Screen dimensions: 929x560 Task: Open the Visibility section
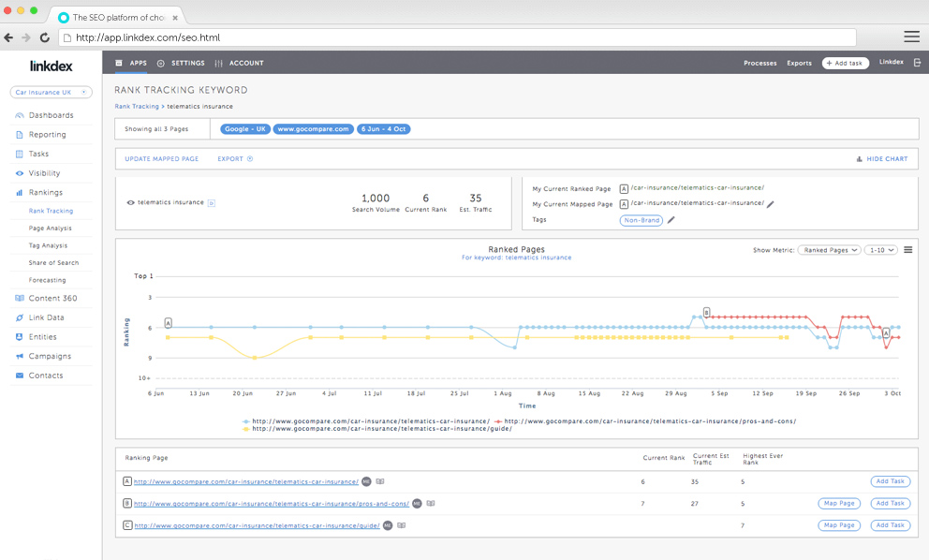(x=44, y=173)
